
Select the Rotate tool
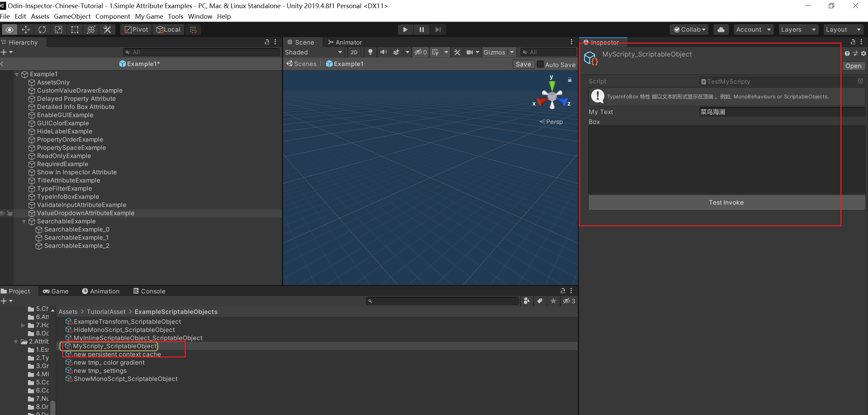click(42, 30)
